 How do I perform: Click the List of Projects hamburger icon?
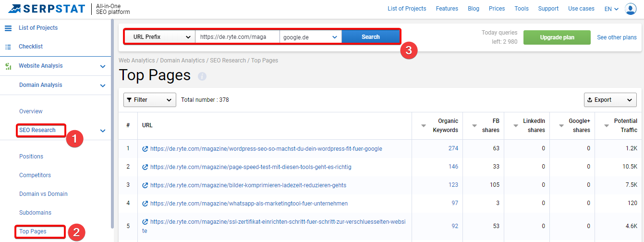click(x=8, y=28)
